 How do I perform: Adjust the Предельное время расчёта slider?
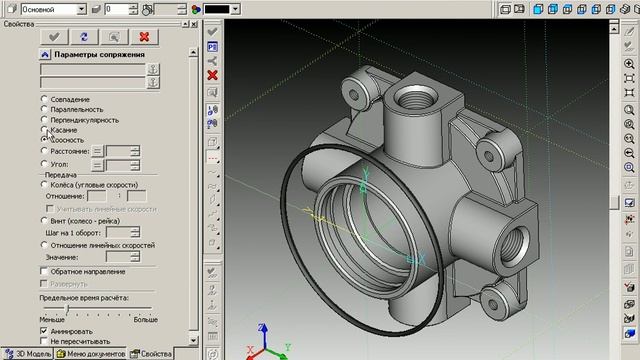[x=68, y=308]
